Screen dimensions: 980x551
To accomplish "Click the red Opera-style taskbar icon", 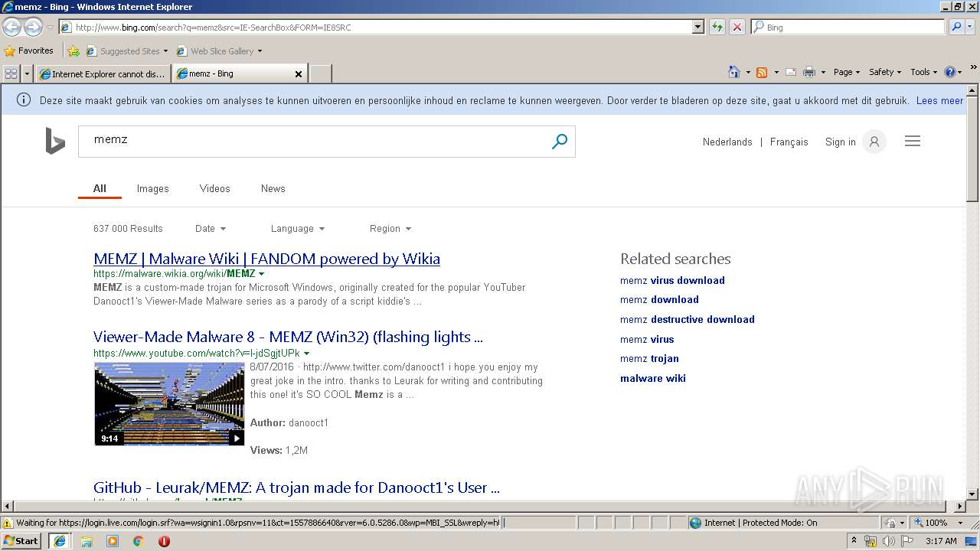I will [x=164, y=541].
